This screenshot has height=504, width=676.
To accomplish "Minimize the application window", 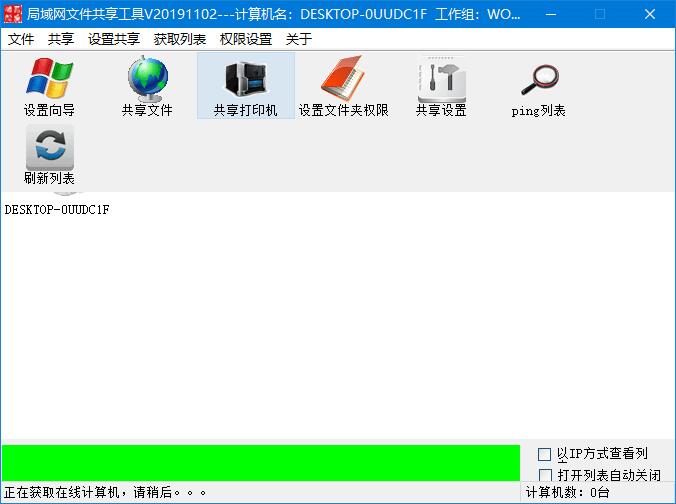I will [x=551, y=14].
